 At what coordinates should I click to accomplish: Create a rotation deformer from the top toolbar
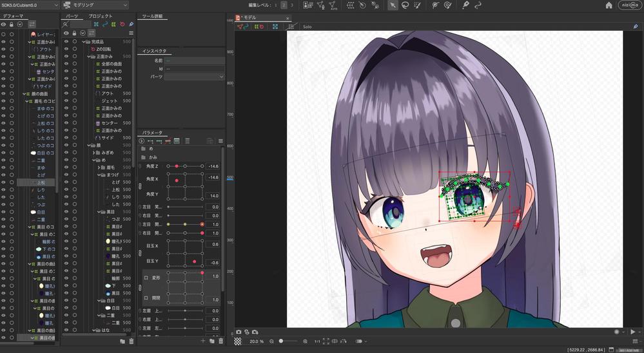click(362, 5)
